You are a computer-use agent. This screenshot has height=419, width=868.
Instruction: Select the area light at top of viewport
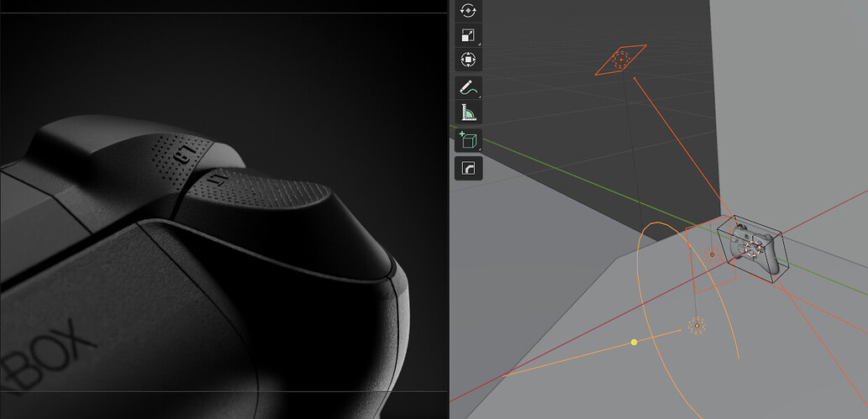(621, 60)
